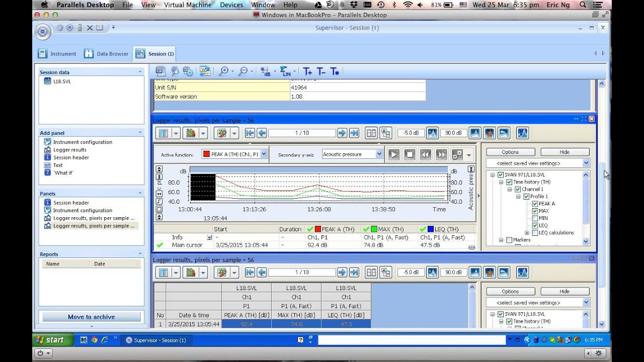The width and height of the screenshot is (644, 362).
Task: Open the Devices menu
Action: (x=231, y=5)
